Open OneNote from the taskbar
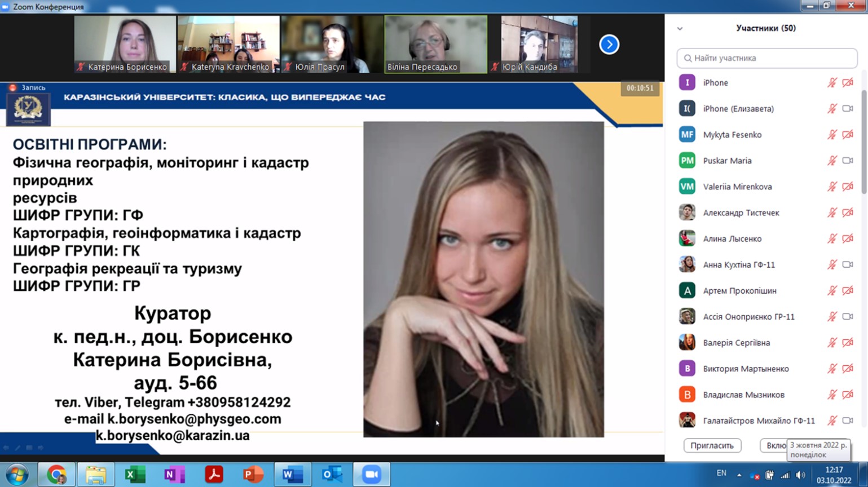The width and height of the screenshot is (868, 487). click(174, 475)
